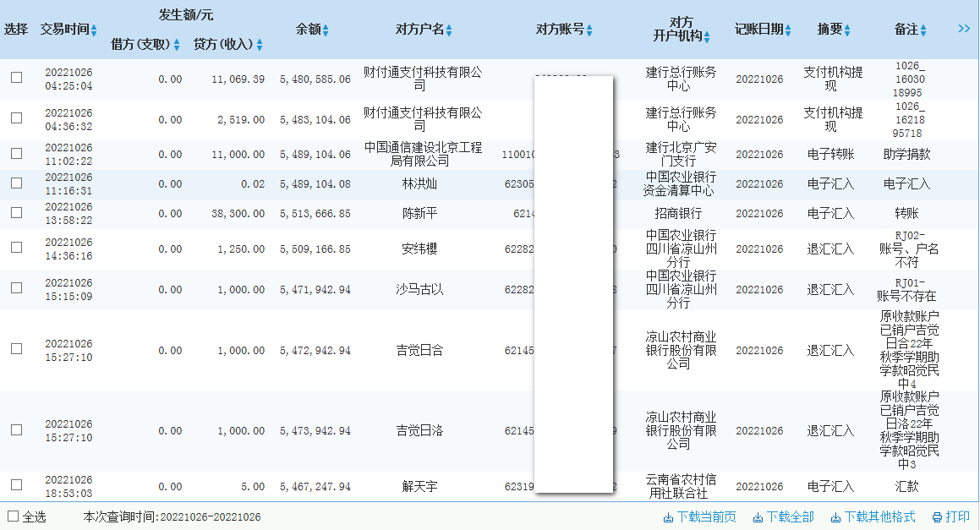This screenshot has width=980, height=530.
Task: Sort 对方开户机构 column via its arrows
Action: click(707, 37)
